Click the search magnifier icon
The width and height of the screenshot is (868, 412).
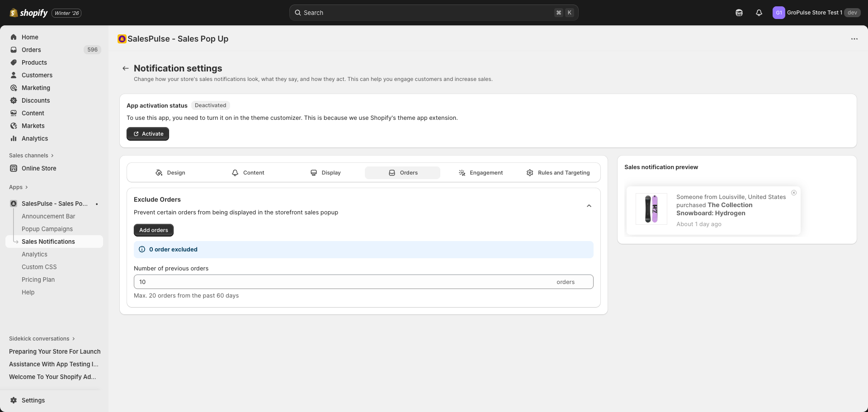[298, 13]
